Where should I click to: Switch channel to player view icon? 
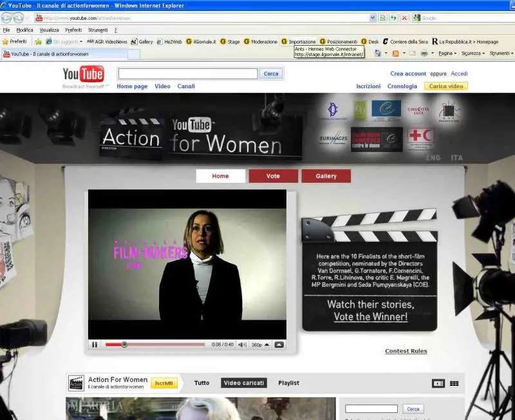click(x=438, y=383)
